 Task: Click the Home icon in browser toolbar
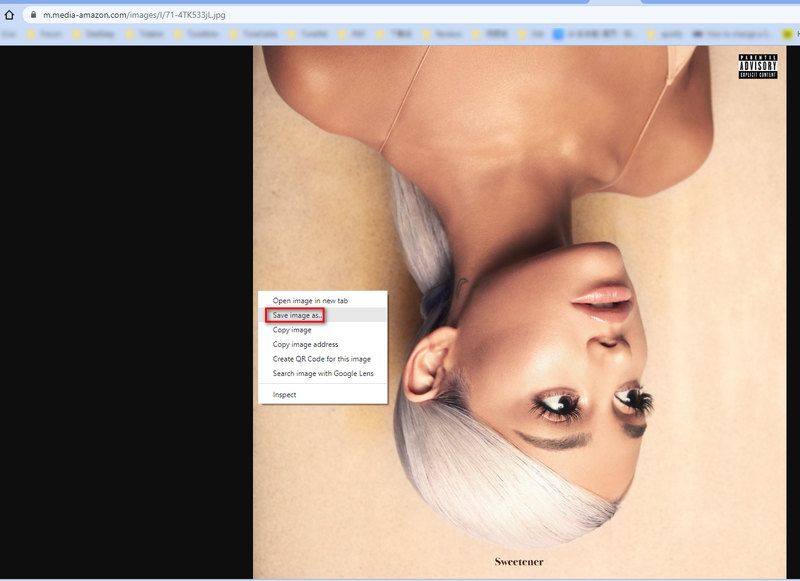click(x=10, y=15)
